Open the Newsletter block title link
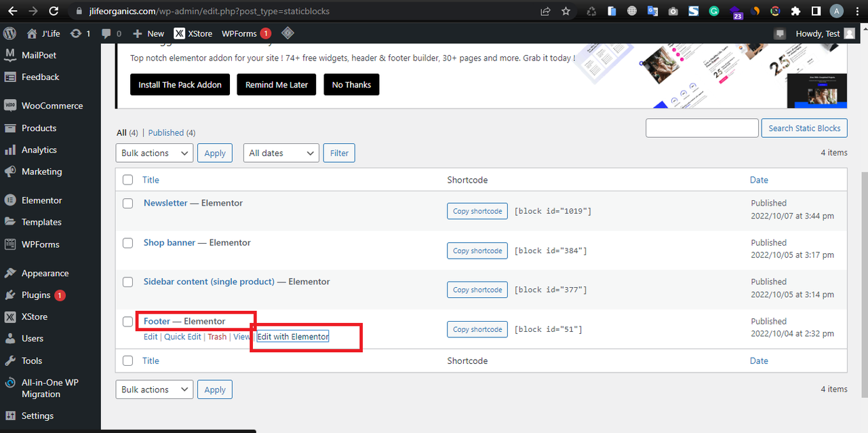 click(x=165, y=203)
